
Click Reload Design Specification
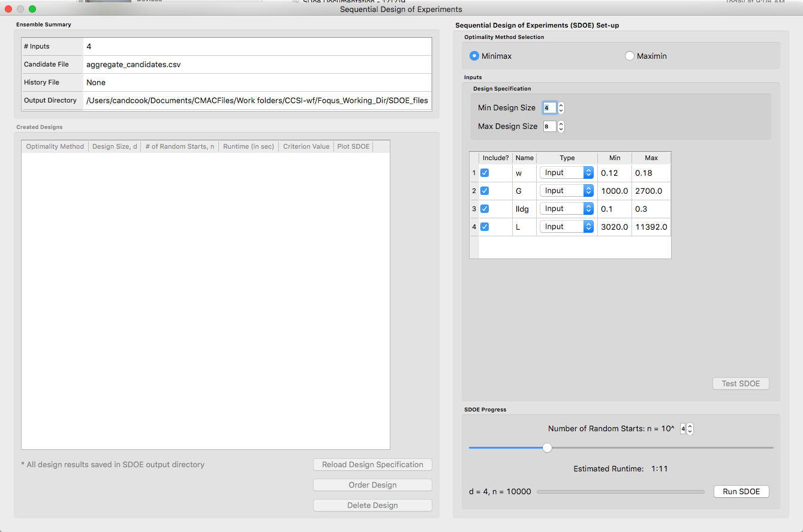[x=372, y=464]
